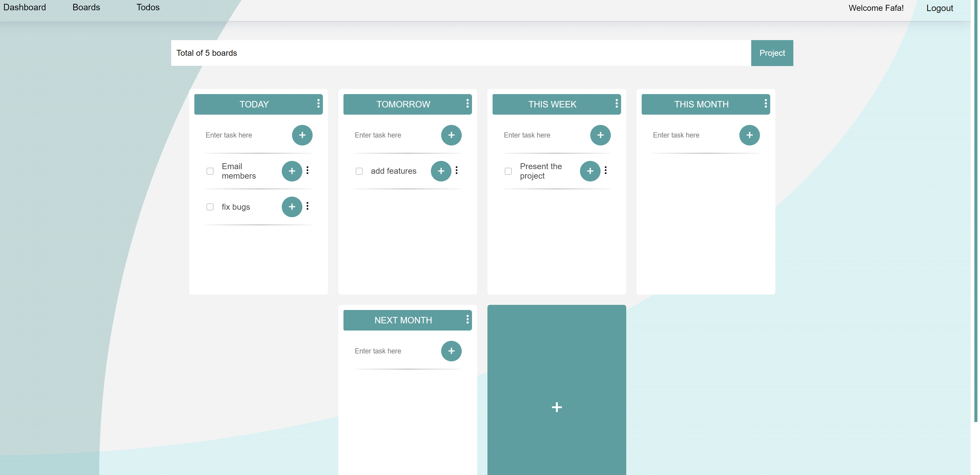Open three-dot menu for fix bugs task

307,206
